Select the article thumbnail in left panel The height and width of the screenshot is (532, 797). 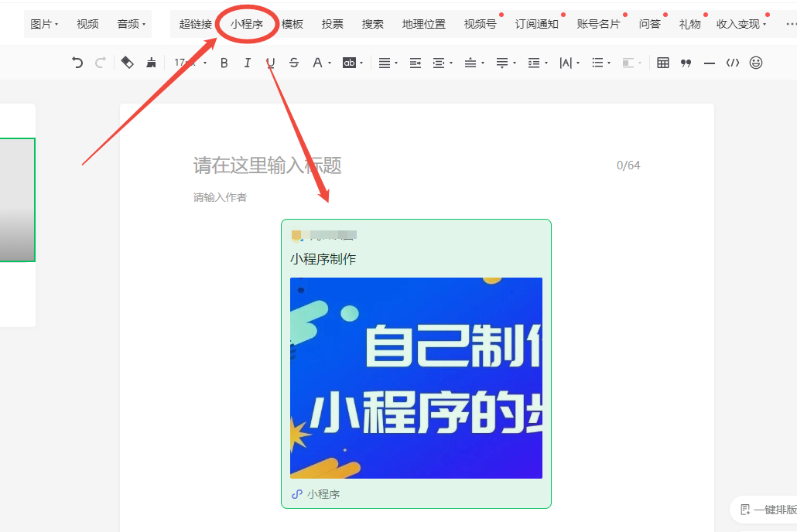17,199
